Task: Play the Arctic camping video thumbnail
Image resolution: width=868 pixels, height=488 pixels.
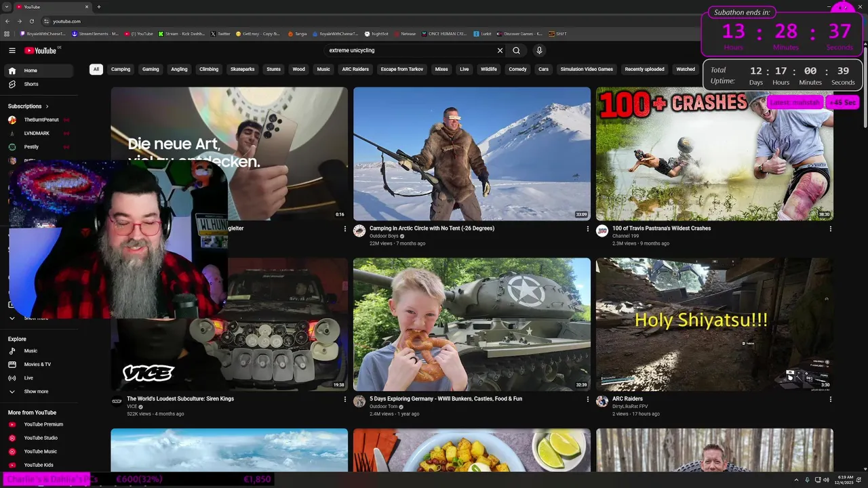Action: 472,153
